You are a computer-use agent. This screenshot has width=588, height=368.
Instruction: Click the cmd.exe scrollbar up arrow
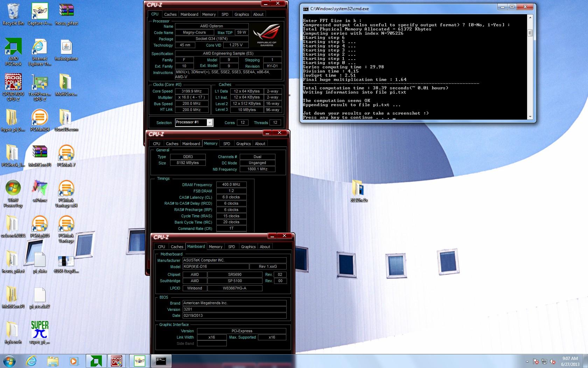[530, 18]
